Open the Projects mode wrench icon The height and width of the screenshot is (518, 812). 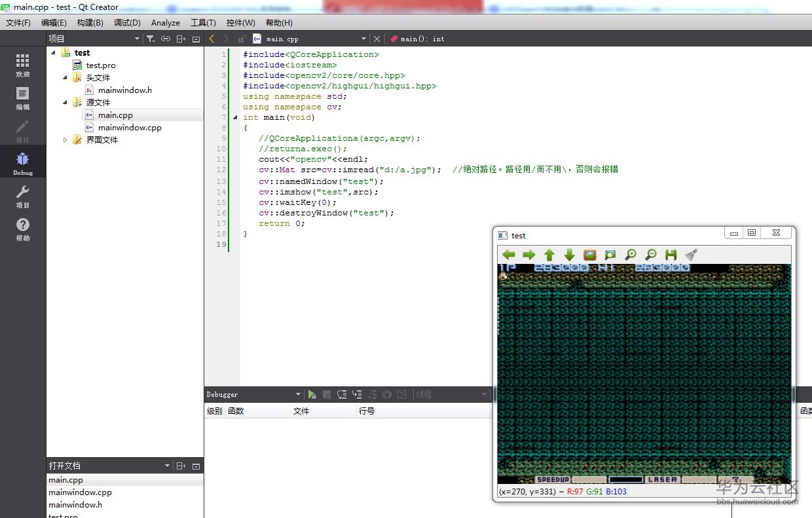point(23,196)
